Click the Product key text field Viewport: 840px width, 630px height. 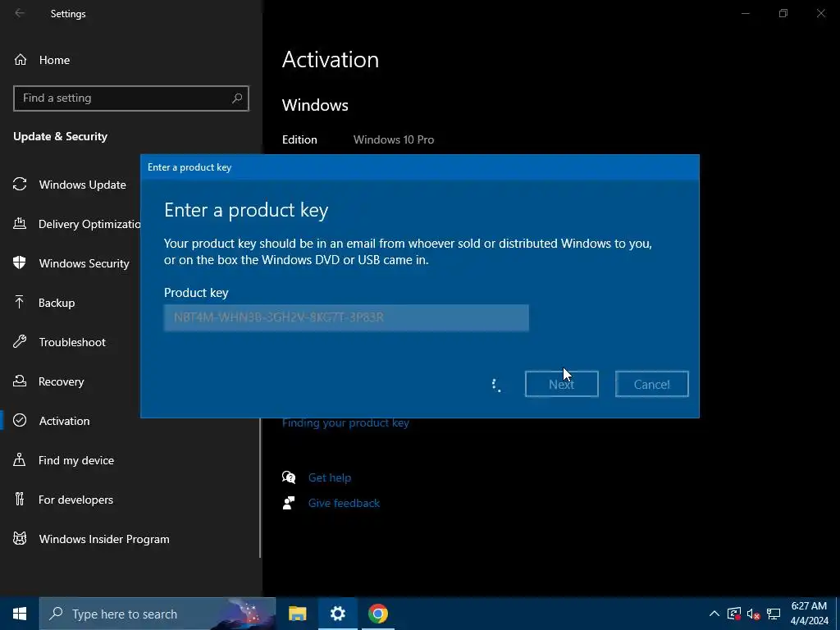pos(346,317)
